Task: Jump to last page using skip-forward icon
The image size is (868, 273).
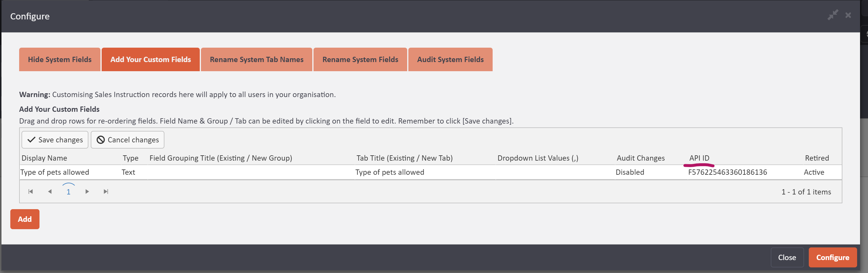Action: tap(106, 191)
